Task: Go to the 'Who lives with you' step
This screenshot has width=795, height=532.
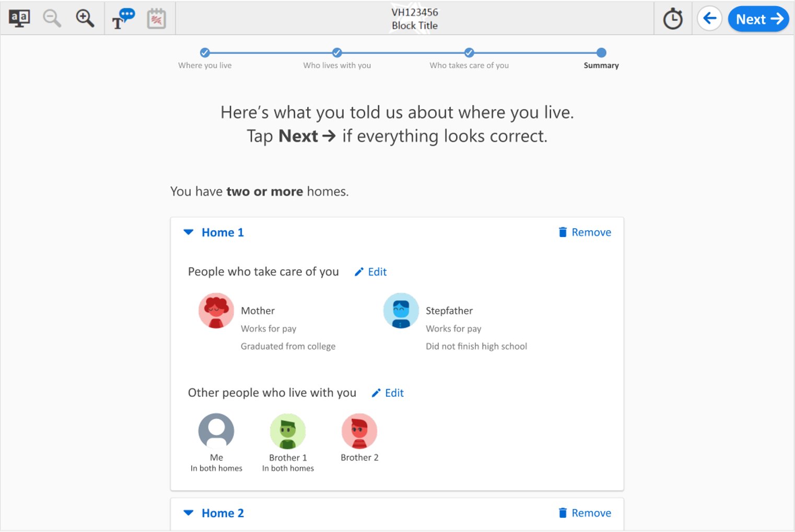Action: point(337,53)
